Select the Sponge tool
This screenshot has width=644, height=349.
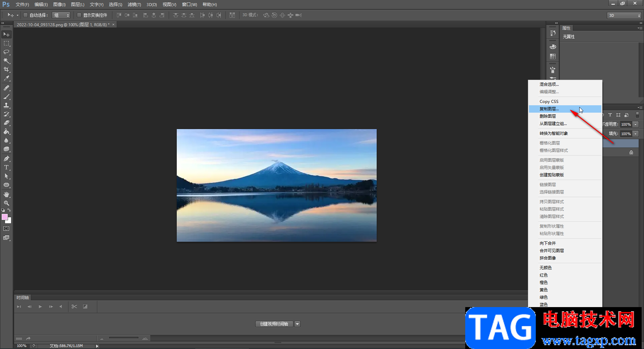point(6,149)
